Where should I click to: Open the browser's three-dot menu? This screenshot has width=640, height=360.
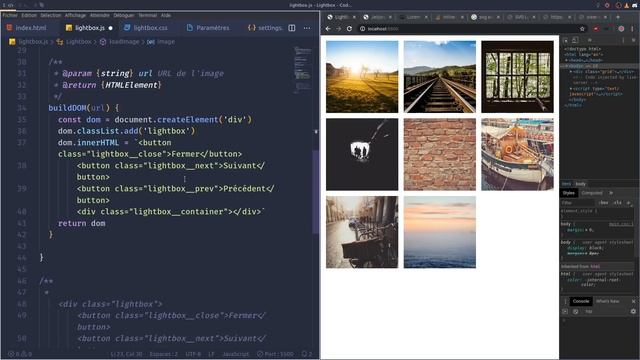point(633,29)
